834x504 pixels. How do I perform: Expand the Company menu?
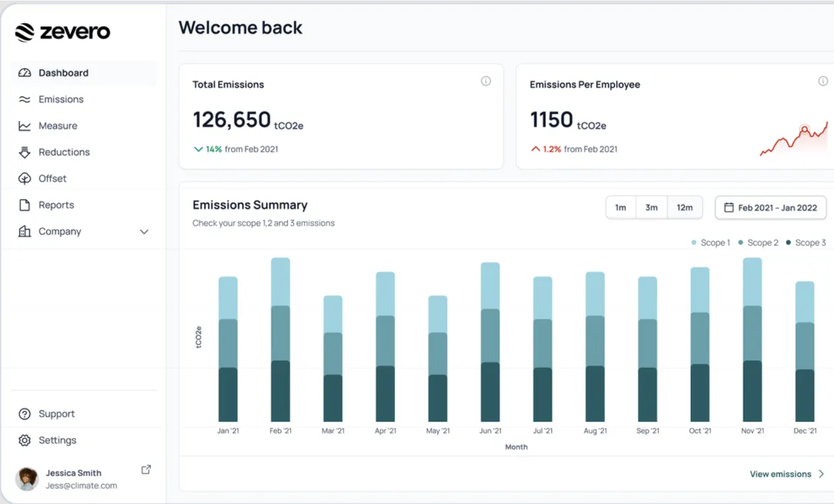tap(143, 232)
